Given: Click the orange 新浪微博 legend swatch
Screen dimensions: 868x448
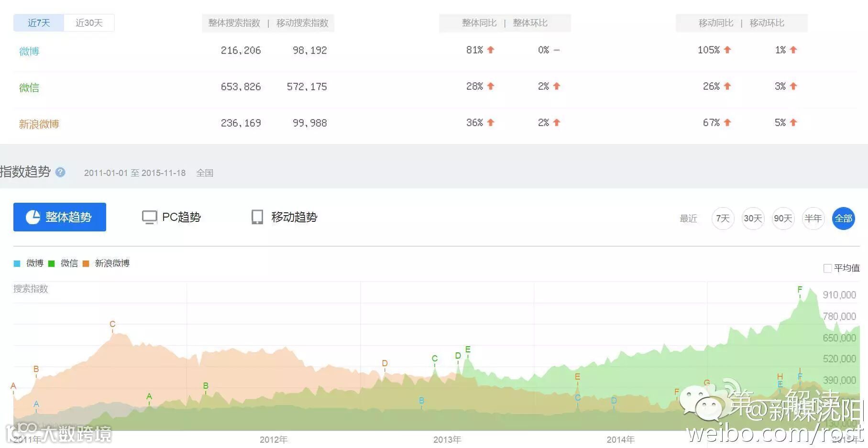Looking at the screenshot, I should [x=86, y=263].
